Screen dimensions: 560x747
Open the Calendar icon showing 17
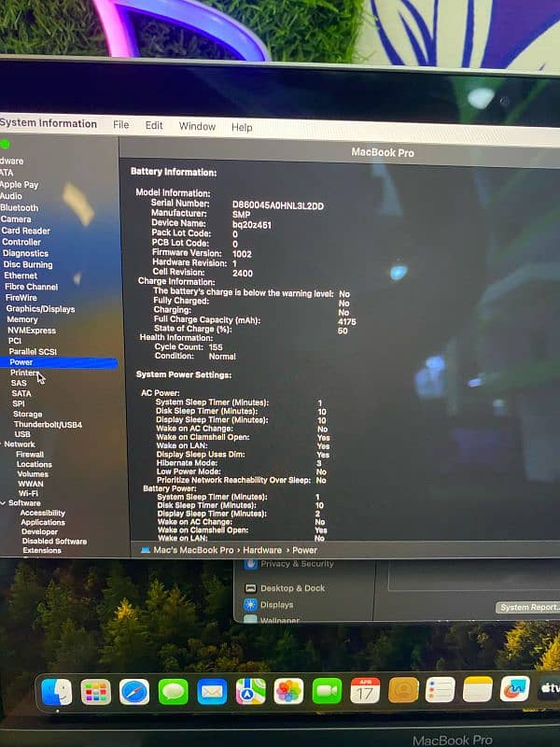(365, 690)
